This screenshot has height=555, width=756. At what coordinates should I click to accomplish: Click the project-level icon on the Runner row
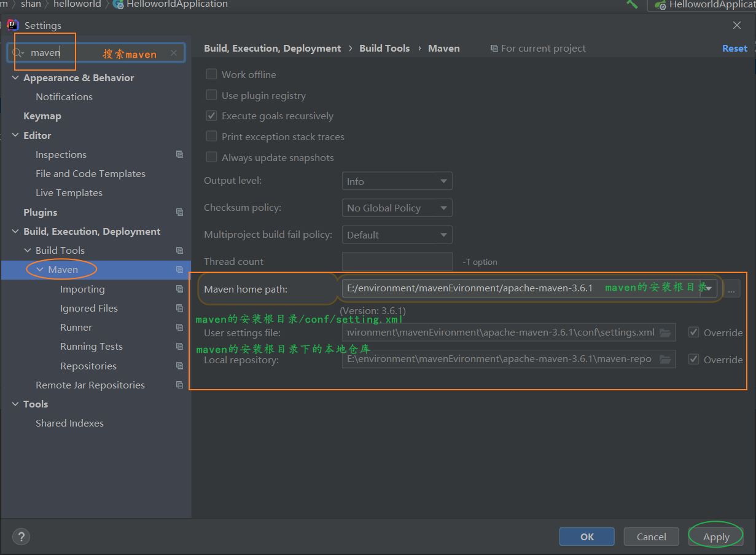click(179, 327)
